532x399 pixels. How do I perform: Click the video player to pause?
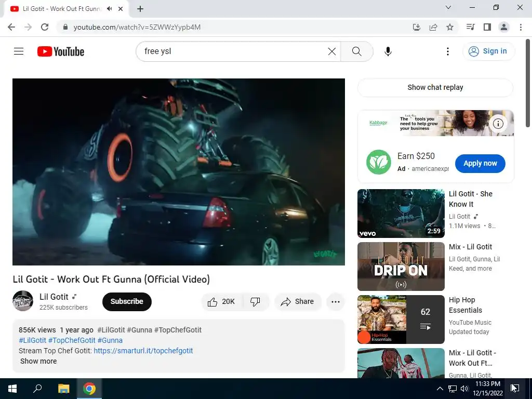point(179,172)
